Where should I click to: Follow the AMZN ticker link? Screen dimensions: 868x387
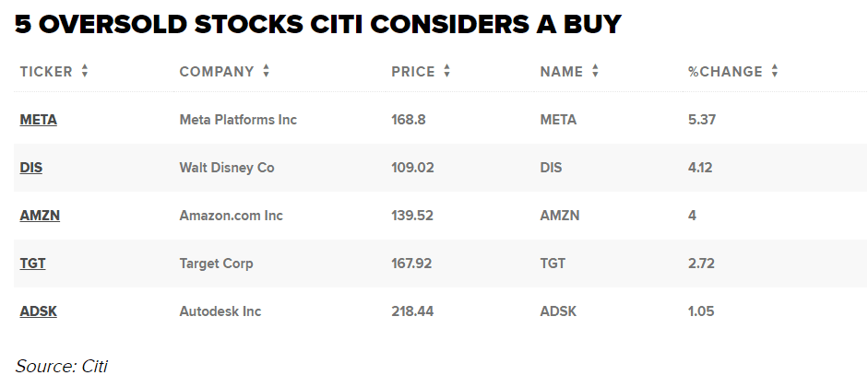[40, 216]
